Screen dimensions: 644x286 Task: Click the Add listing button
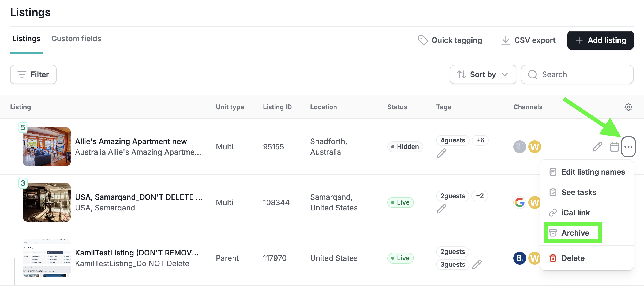coord(600,40)
